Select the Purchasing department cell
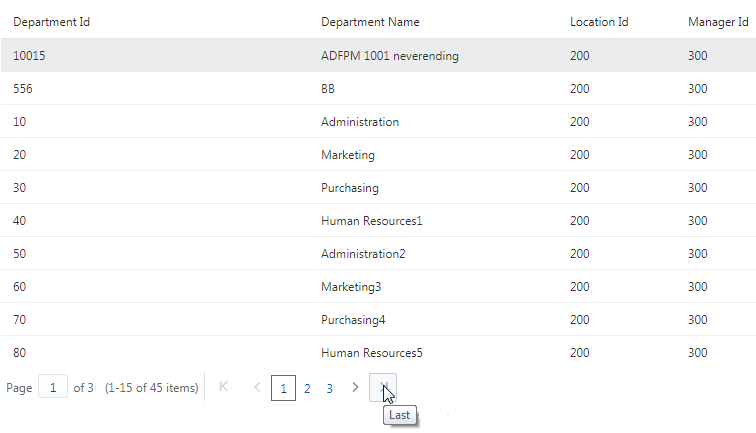This screenshot has height=433, width=756. click(350, 188)
